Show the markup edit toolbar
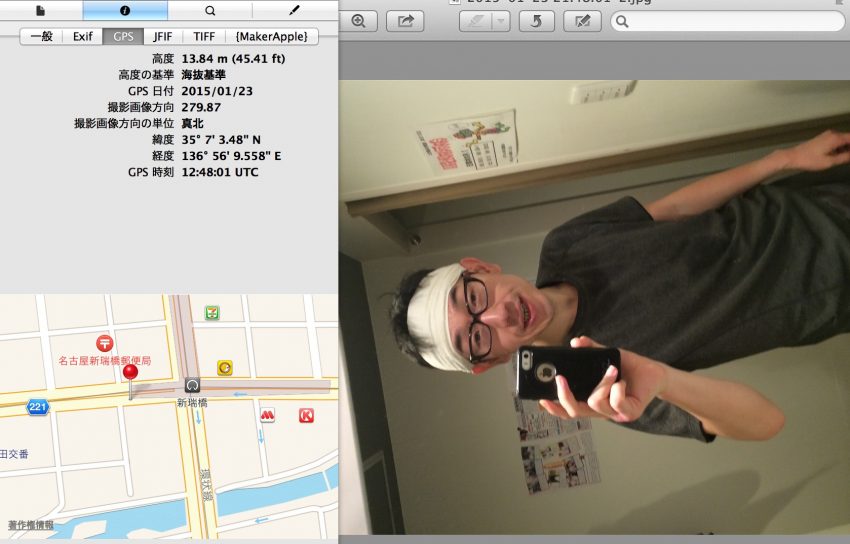Image resolution: width=850 pixels, height=544 pixels. click(582, 21)
